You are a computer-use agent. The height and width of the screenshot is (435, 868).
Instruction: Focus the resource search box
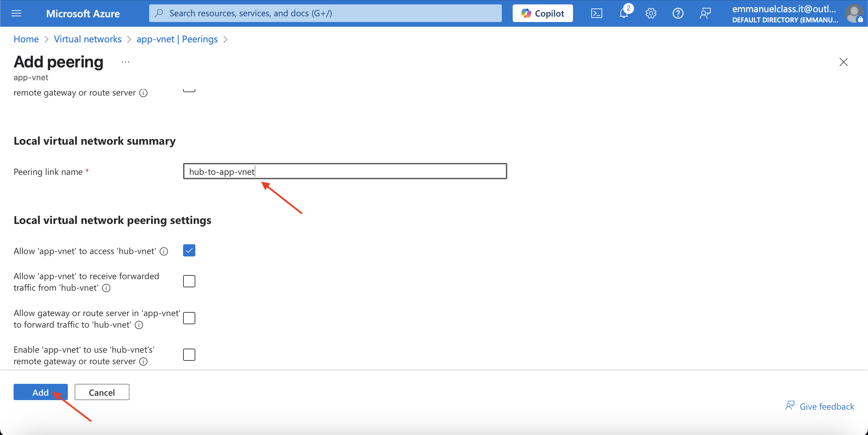pos(325,13)
